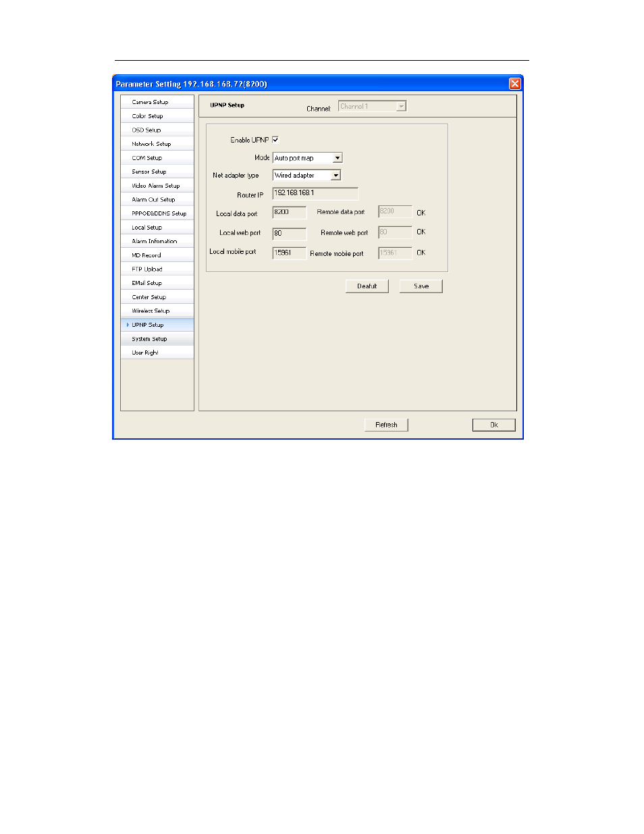Click the Deafult button
The height and width of the screenshot is (834, 644).
pyautogui.click(x=367, y=286)
